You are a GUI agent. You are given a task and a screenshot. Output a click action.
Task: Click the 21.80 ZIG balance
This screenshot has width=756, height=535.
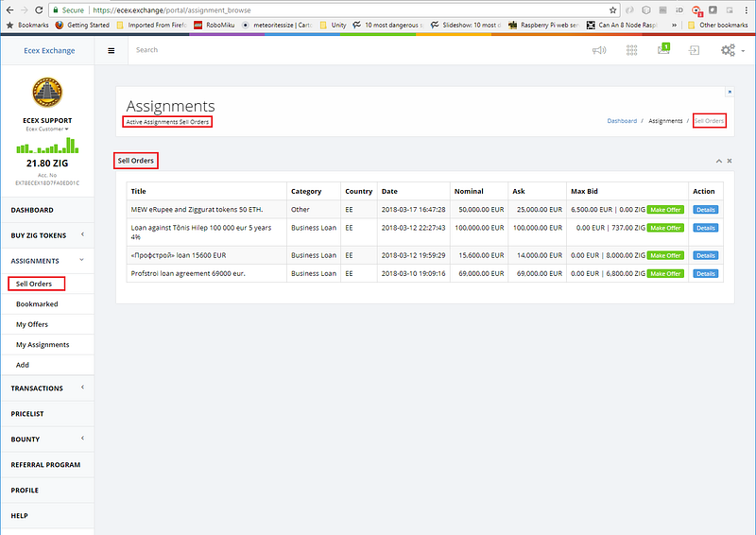pyautogui.click(x=47, y=164)
